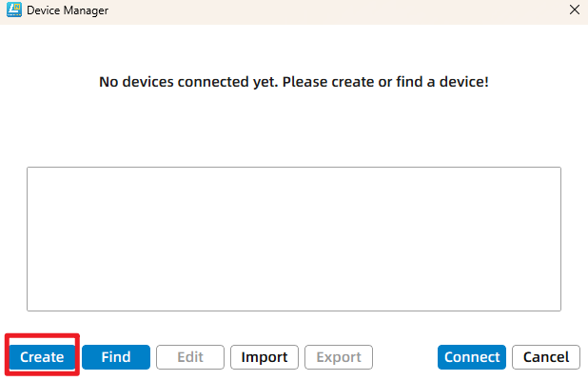Screen dimensions: 588x381
Task: Close the Device Manager window
Action: 573,10
